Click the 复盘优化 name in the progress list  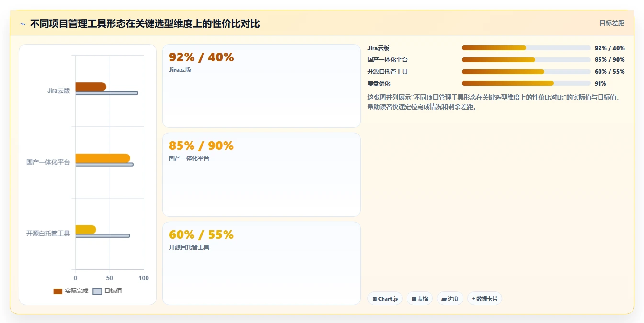379,84
